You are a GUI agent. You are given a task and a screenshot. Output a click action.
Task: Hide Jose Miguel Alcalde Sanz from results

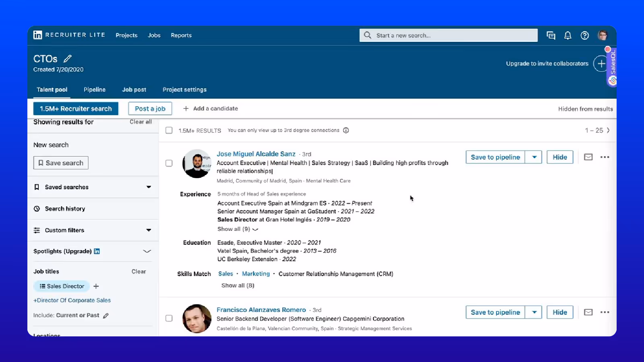point(560,157)
